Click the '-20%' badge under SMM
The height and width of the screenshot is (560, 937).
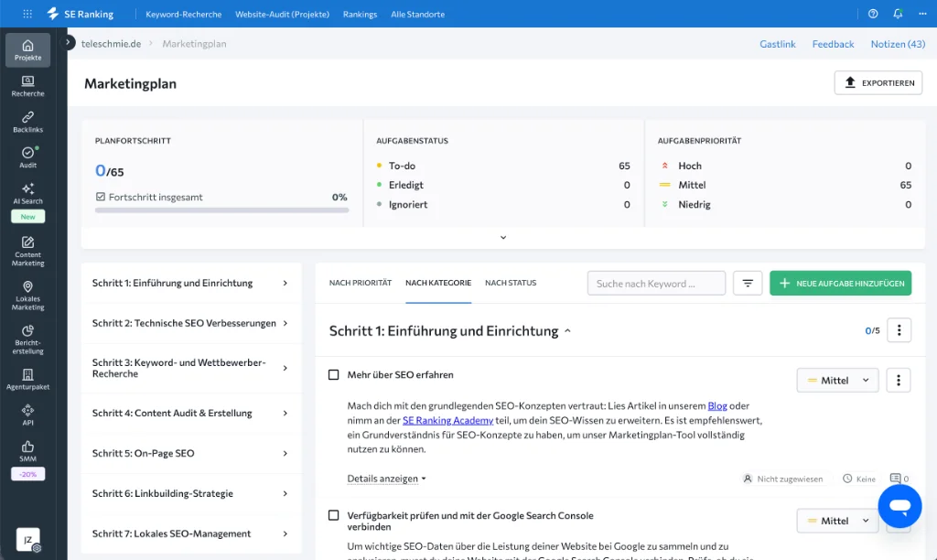28,474
